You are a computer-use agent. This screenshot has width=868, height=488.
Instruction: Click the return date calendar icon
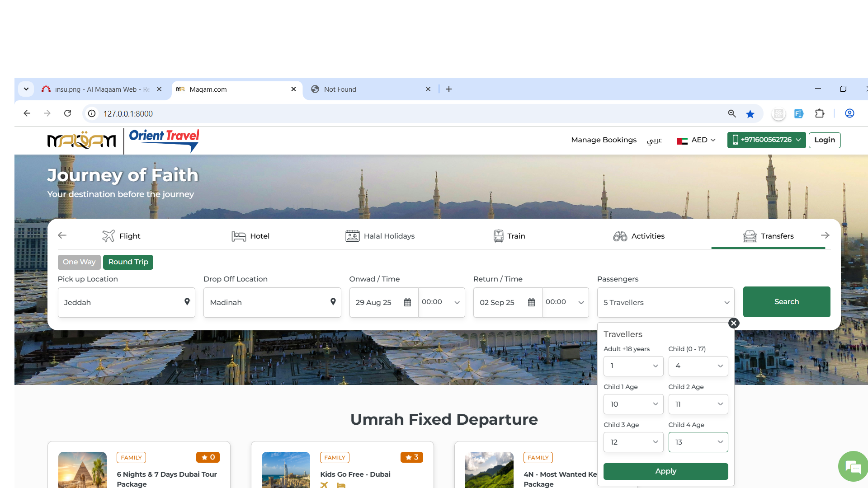(x=531, y=302)
